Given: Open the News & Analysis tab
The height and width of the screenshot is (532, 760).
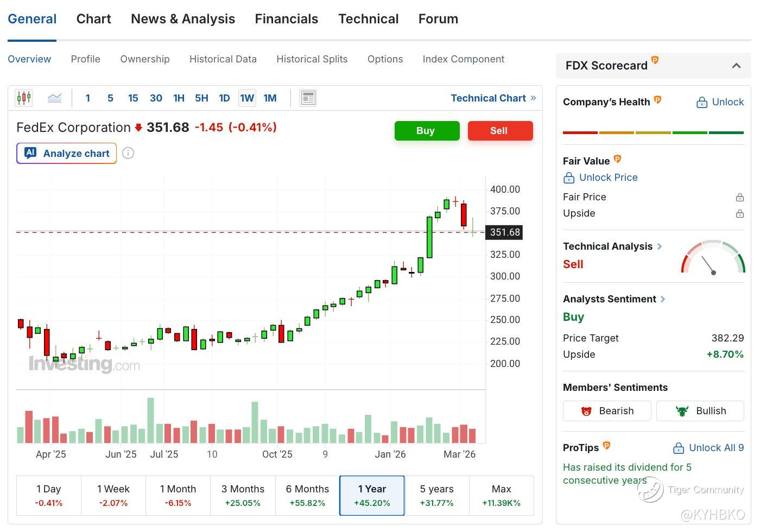Looking at the screenshot, I should 183,19.
